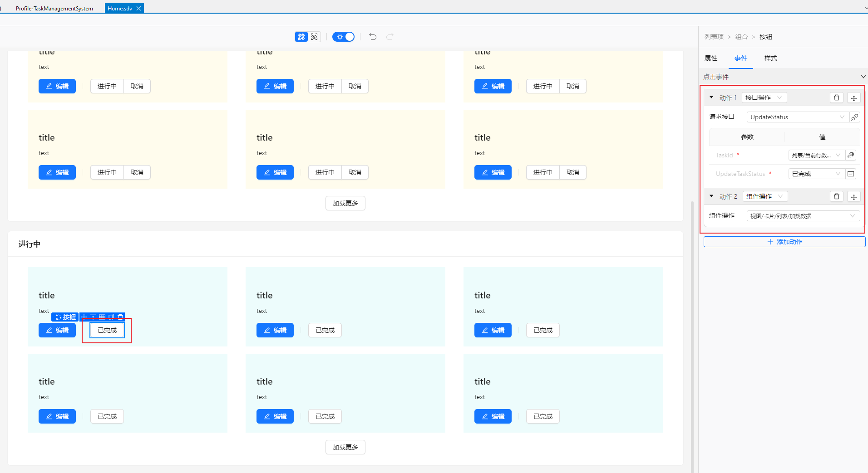Click the selected 已完成 button on canvas

click(107, 330)
